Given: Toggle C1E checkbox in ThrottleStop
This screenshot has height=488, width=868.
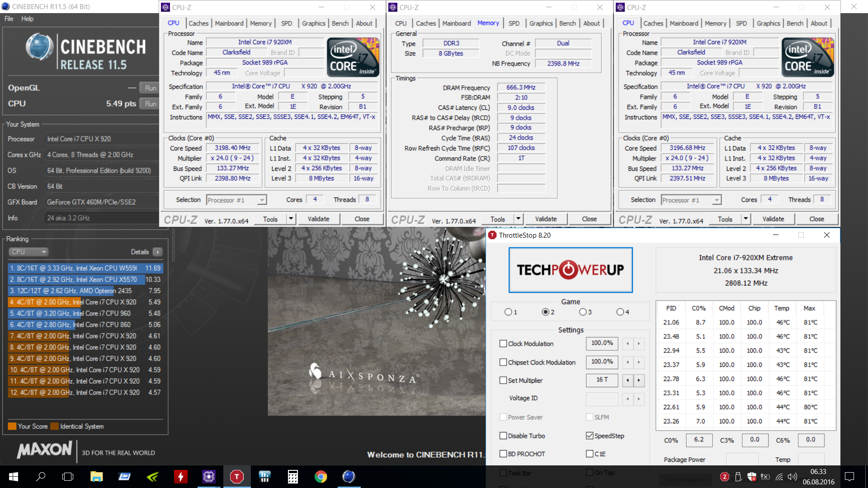Looking at the screenshot, I should point(590,454).
